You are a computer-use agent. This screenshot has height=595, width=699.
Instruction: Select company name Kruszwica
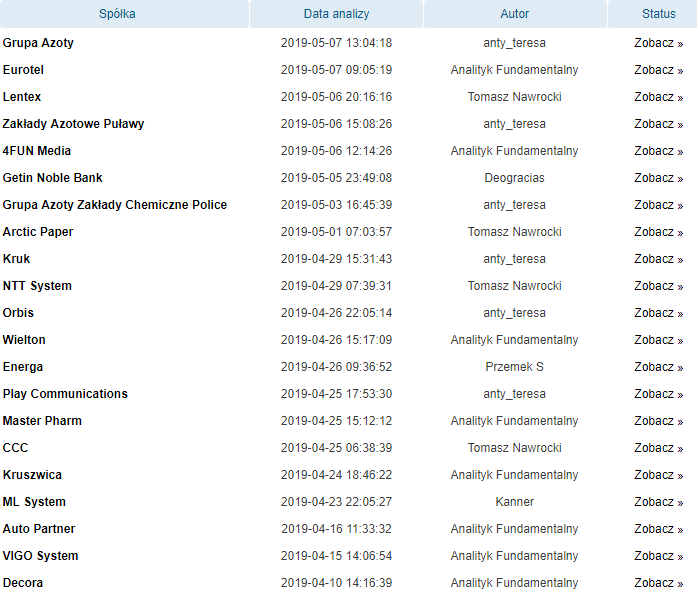pos(32,475)
